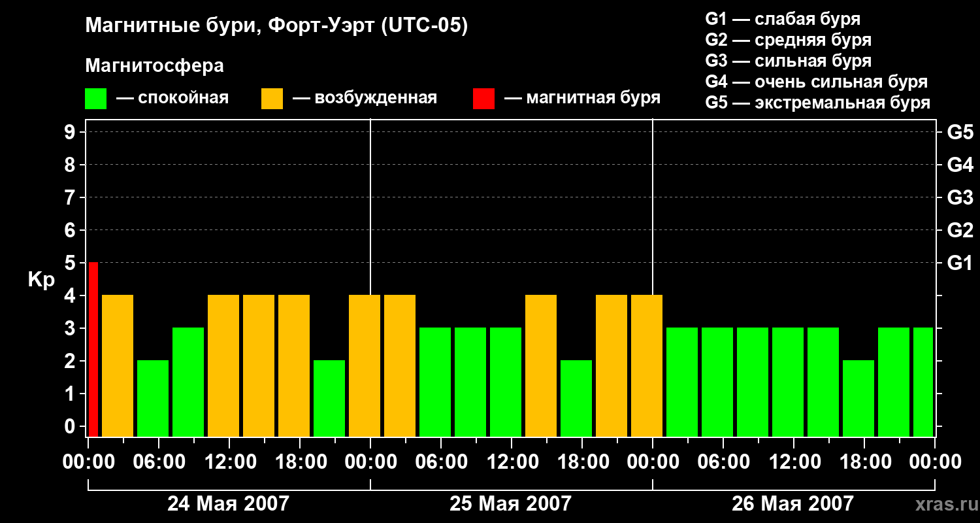This screenshot has height=523, width=980.
Task: Click the '12:00' time label on 25 May
Action: [x=512, y=462]
